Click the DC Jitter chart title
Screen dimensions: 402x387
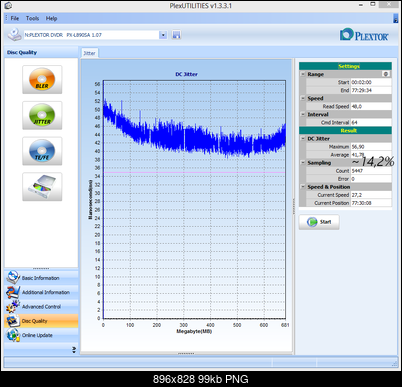tap(186, 74)
